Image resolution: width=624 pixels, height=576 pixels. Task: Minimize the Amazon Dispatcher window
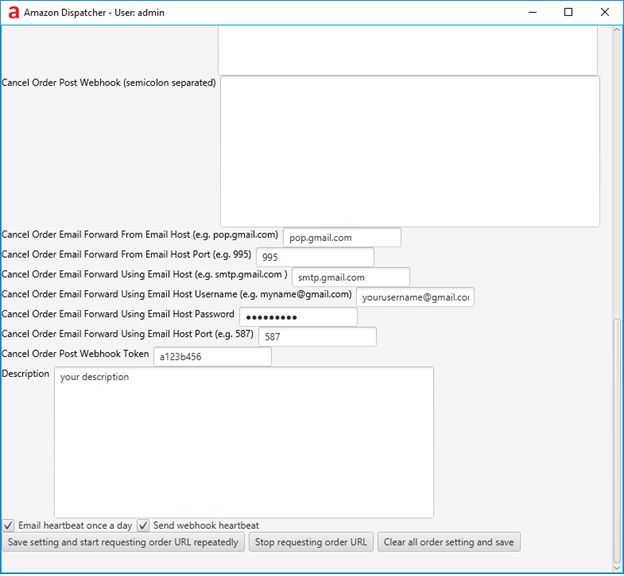coord(532,12)
